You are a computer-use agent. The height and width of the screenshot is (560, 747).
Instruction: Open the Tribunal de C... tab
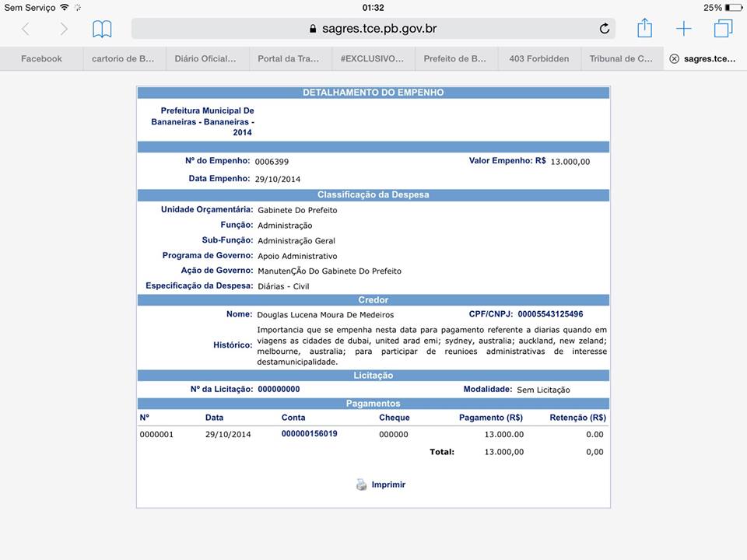622,58
